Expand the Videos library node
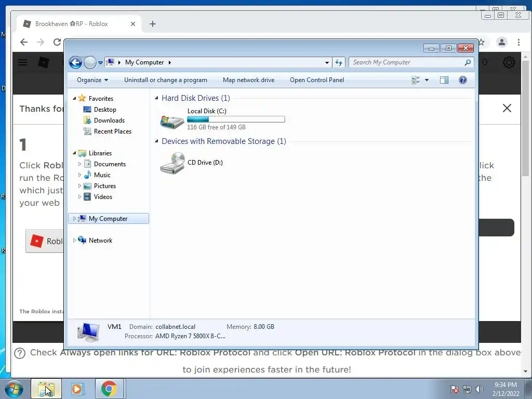 click(79, 197)
